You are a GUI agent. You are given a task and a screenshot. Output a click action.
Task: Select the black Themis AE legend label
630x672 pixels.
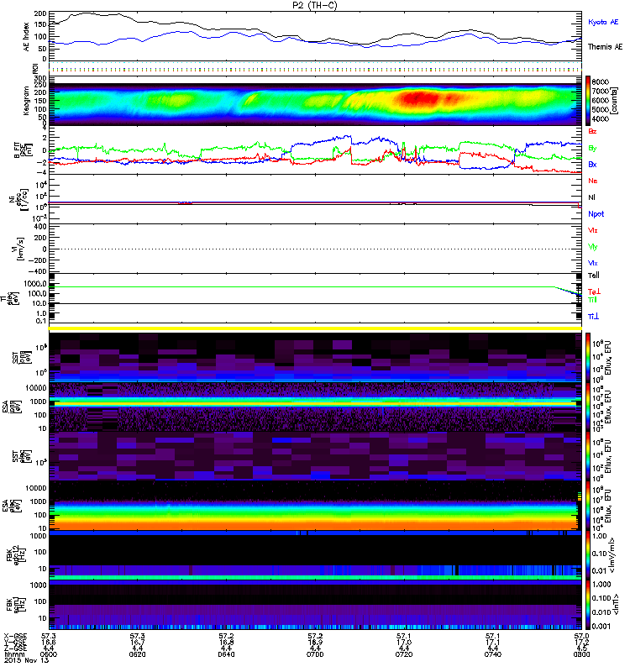pyautogui.click(x=605, y=47)
